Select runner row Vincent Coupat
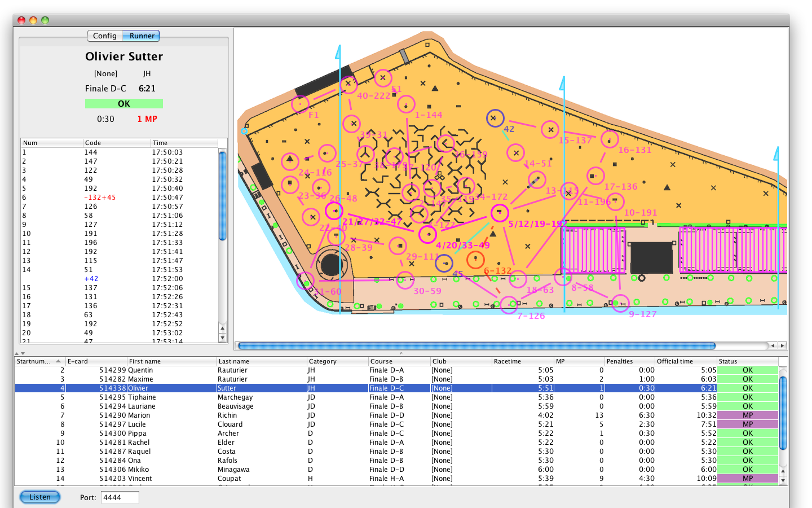Screen dimensions: 812x508 pos(396,479)
